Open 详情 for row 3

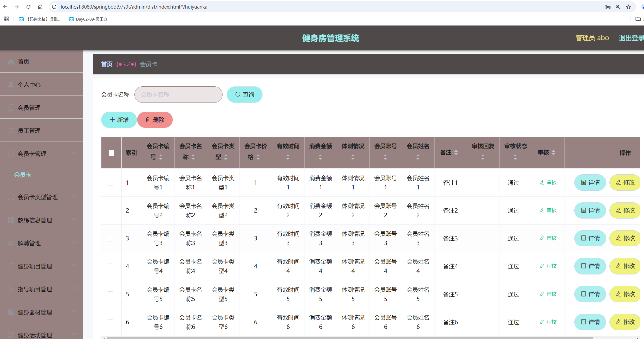(590, 238)
